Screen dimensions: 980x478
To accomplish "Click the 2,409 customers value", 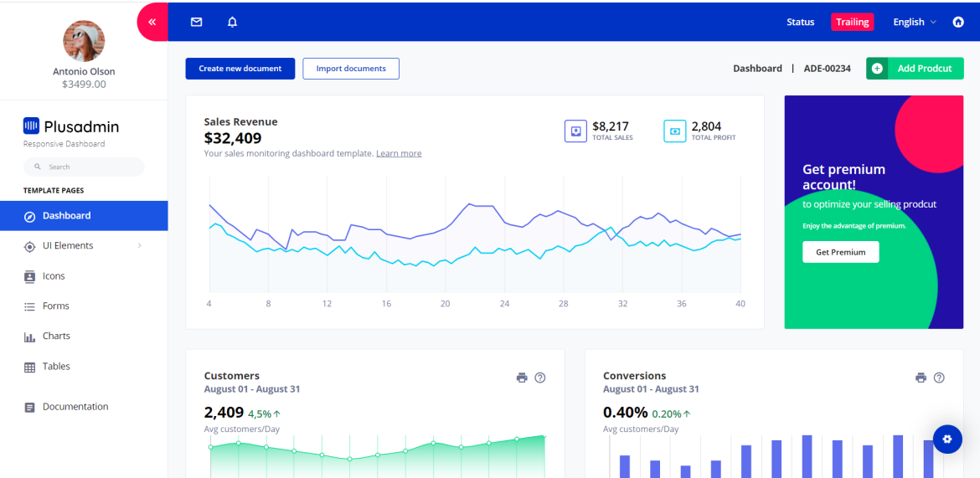I will (x=224, y=413).
